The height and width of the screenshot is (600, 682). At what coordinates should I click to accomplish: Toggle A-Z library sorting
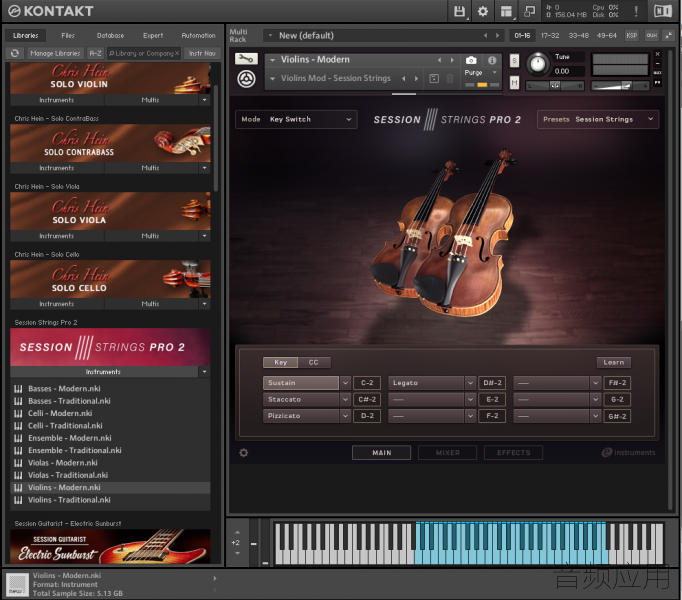(x=95, y=53)
